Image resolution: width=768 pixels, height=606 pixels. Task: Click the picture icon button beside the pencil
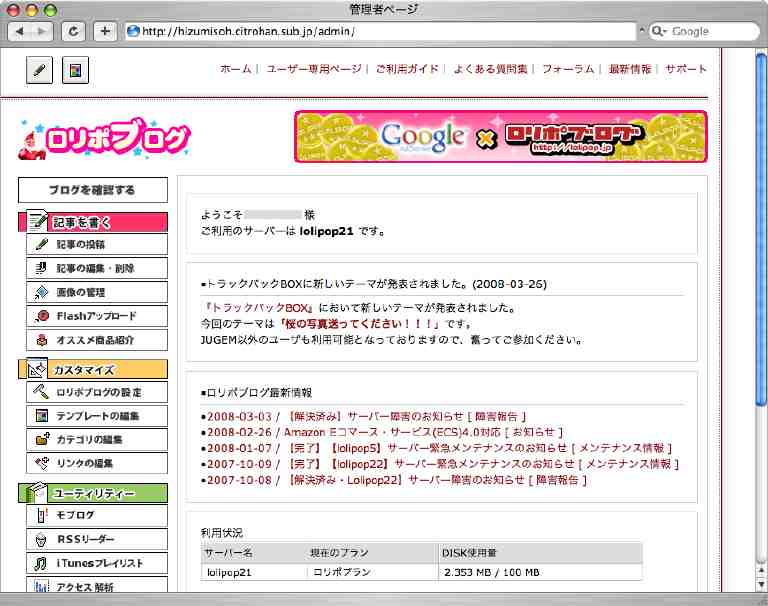click(x=76, y=70)
